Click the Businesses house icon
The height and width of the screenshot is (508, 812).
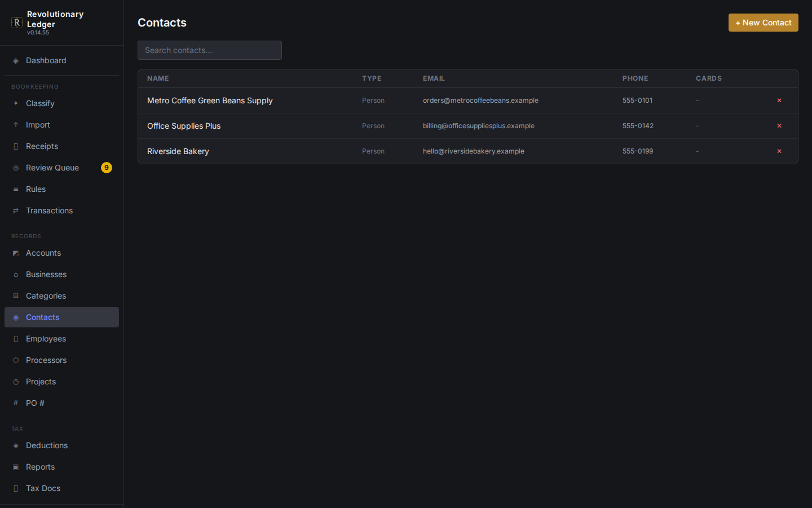[x=16, y=275]
